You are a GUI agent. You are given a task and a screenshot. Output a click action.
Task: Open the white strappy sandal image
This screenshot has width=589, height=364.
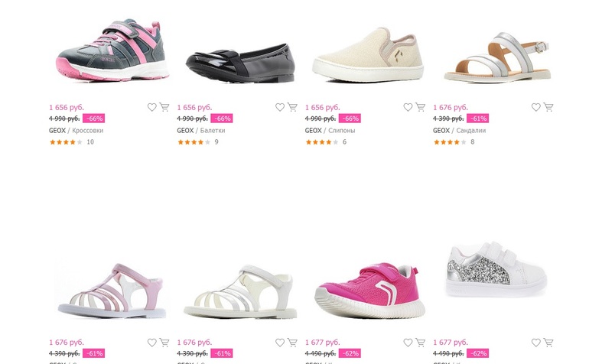coord(239,291)
